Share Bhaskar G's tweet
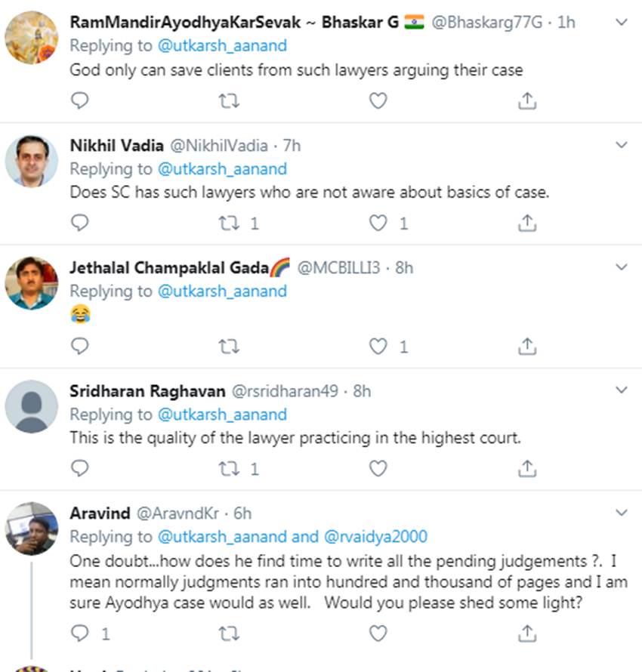This screenshot has height=672, width=642. coord(528,100)
